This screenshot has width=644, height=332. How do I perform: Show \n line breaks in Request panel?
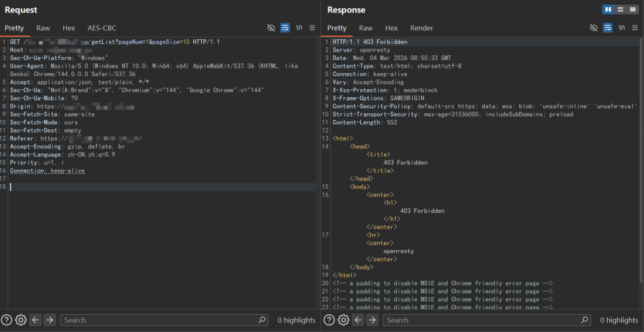tap(299, 28)
